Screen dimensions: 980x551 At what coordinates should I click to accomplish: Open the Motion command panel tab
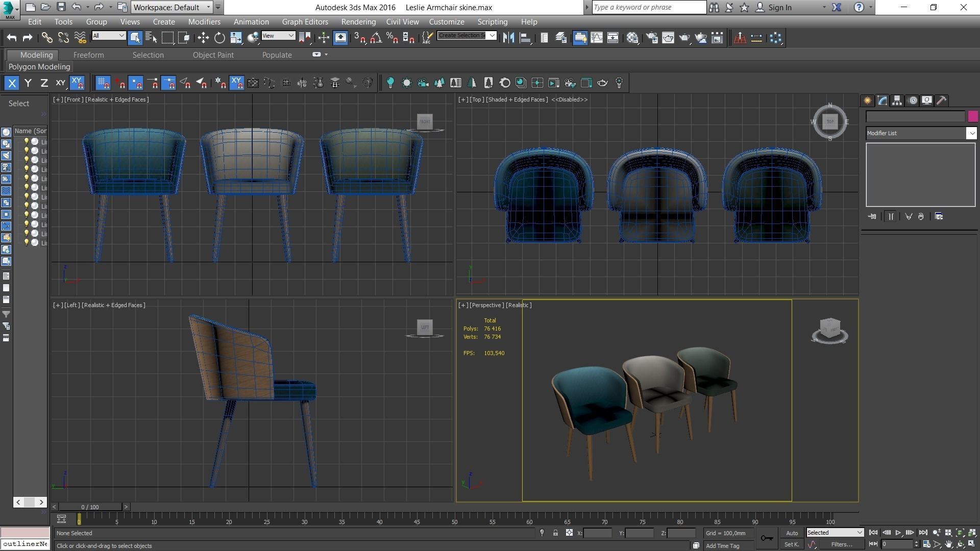pyautogui.click(x=913, y=101)
